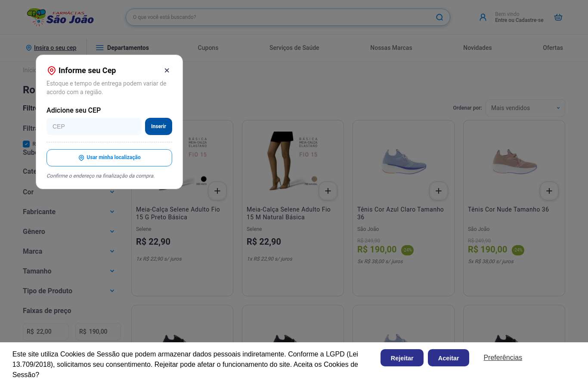Click the search magnifier icon

point(439,17)
